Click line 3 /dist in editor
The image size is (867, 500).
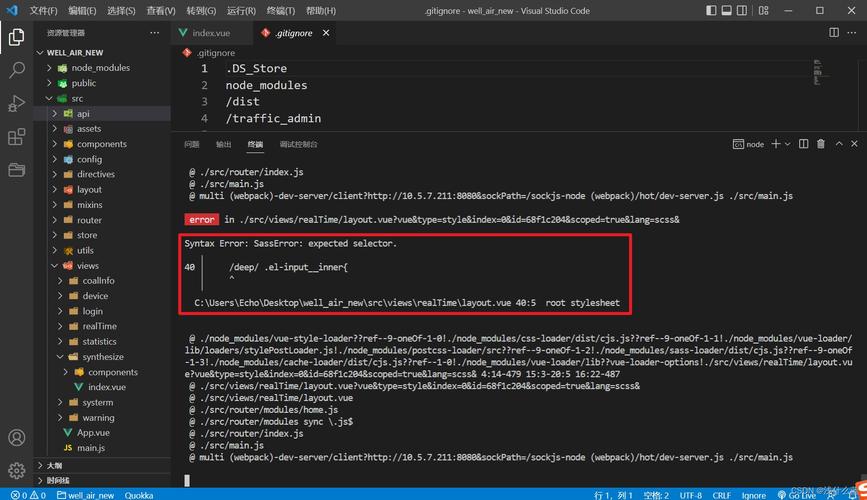coord(242,102)
